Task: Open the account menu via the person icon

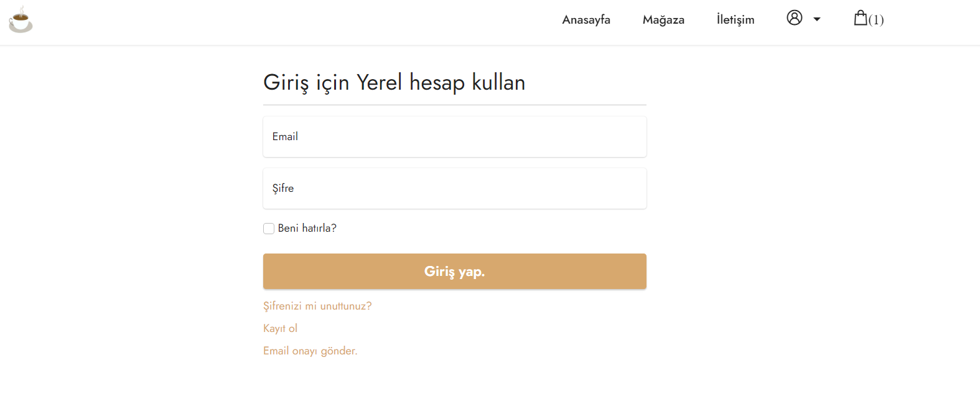Action: tap(794, 18)
